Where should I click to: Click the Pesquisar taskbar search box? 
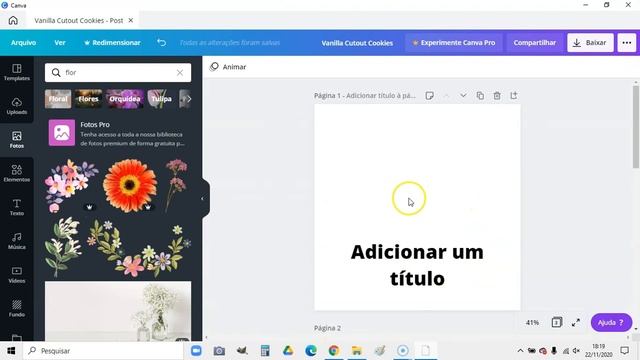(x=103, y=351)
